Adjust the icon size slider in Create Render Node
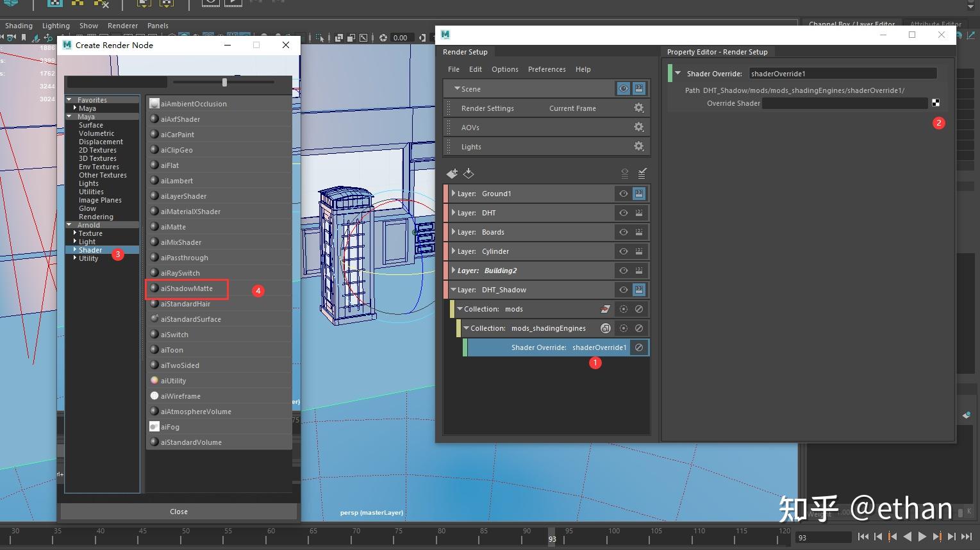Image resolution: width=980 pixels, height=550 pixels. (224, 82)
